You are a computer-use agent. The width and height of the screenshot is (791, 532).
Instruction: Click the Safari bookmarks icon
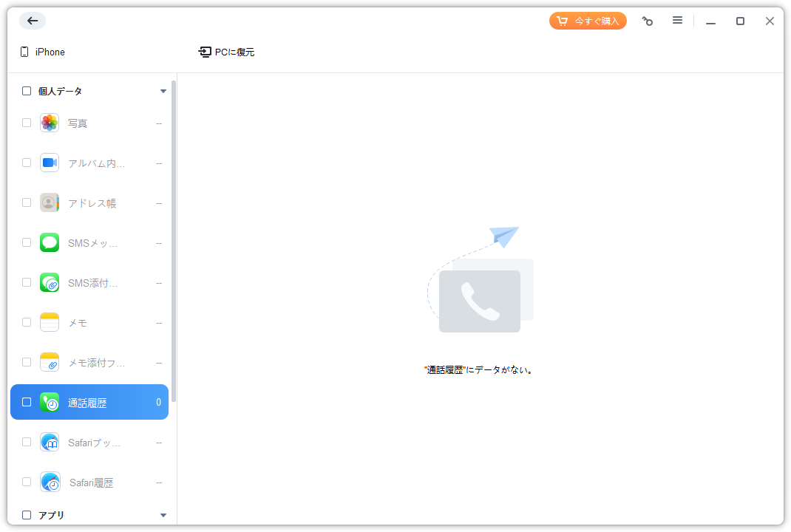click(x=50, y=443)
